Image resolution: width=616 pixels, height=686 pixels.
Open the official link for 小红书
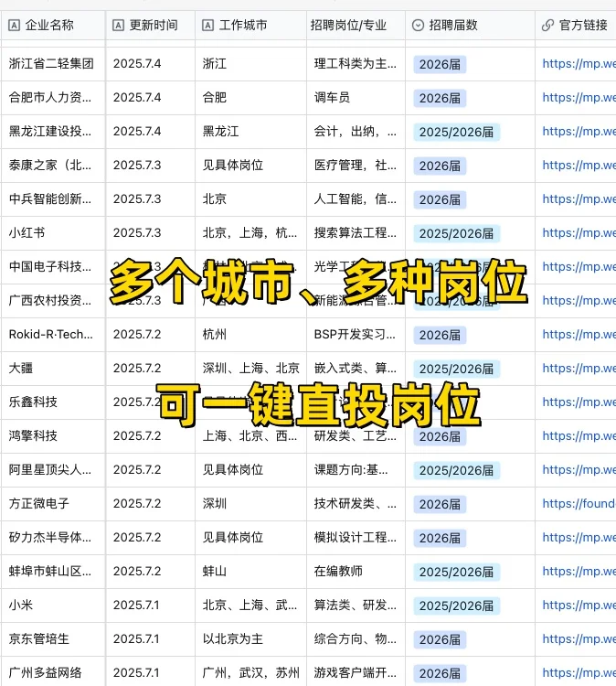(x=579, y=233)
